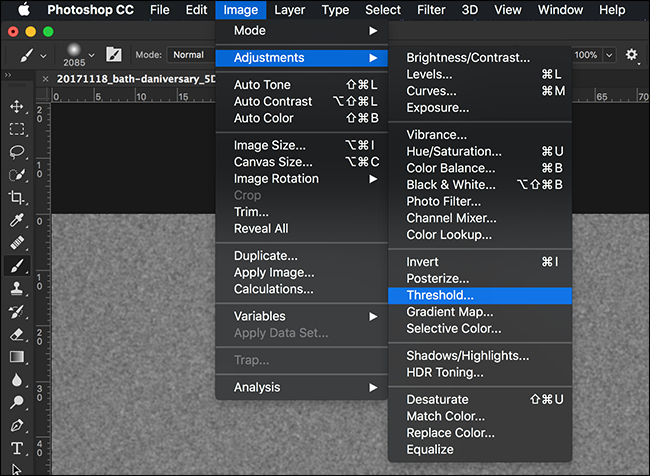650x476 pixels.
Task: Click Hue/Saturation in the Adjustments list
Action: (x=454, y=151)
